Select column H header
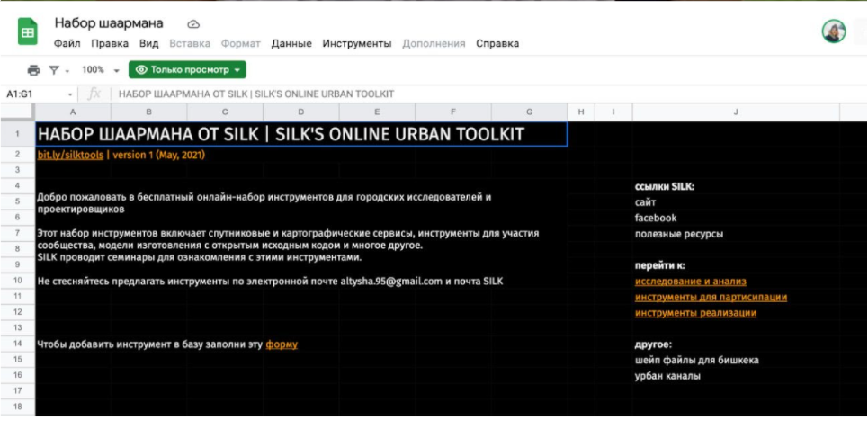868x429 pixels. pyautogui.click(x=581, y=112)
